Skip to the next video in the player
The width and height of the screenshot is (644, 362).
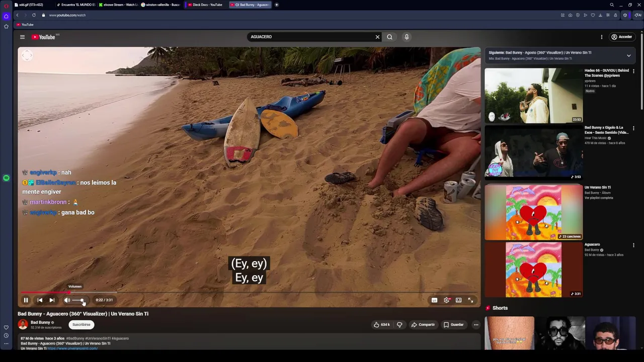[x=52, y=300]
